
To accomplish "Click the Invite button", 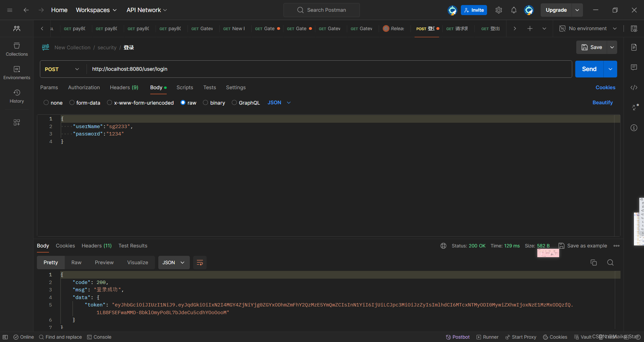I will 474,10.
